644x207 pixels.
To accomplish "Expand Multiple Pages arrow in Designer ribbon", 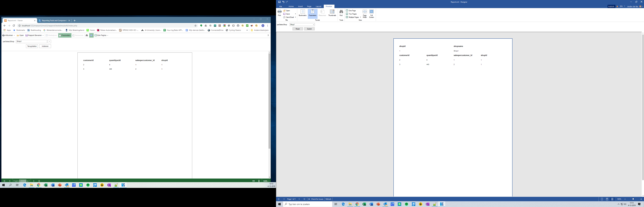I will 360,17.
